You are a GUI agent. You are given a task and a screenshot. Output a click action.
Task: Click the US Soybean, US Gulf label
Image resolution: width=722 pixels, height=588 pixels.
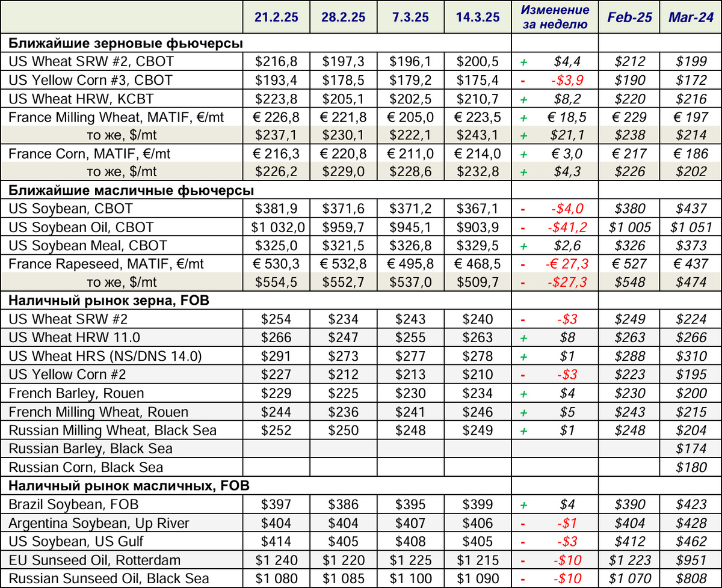click(76, 541)
